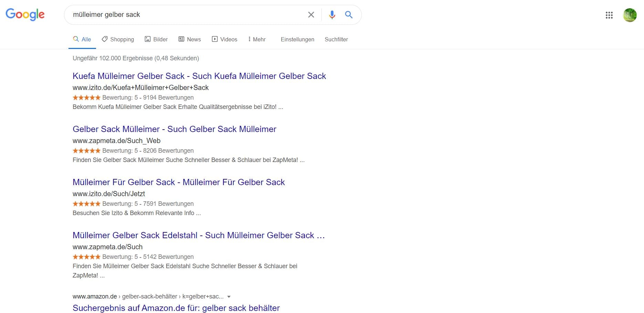
Task: Open 'Kuefa Mülleimer Gelber Sack' result link
Action: 199,76
